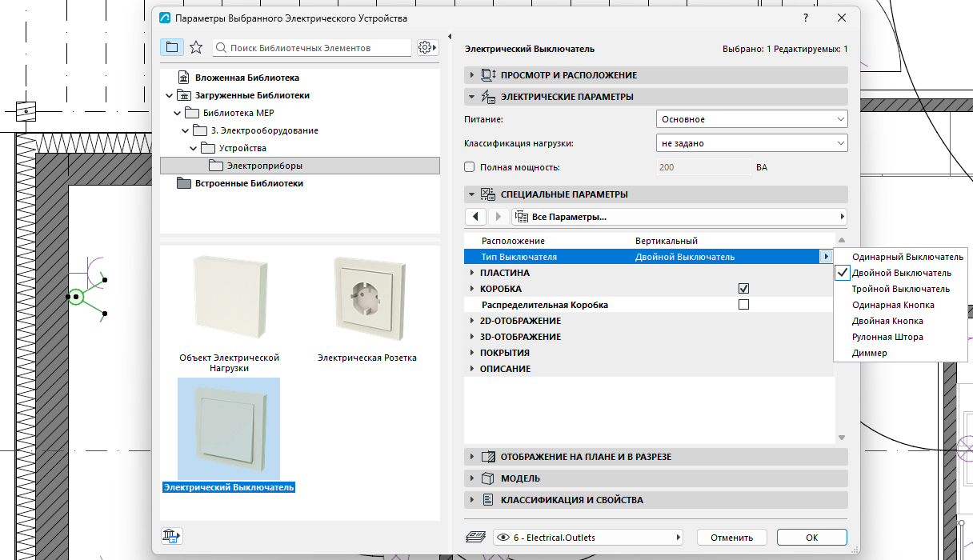Expand ПРОСМОТР И РАСПОЛОЖЕНИЕ panel

click(x=655, y=75)
